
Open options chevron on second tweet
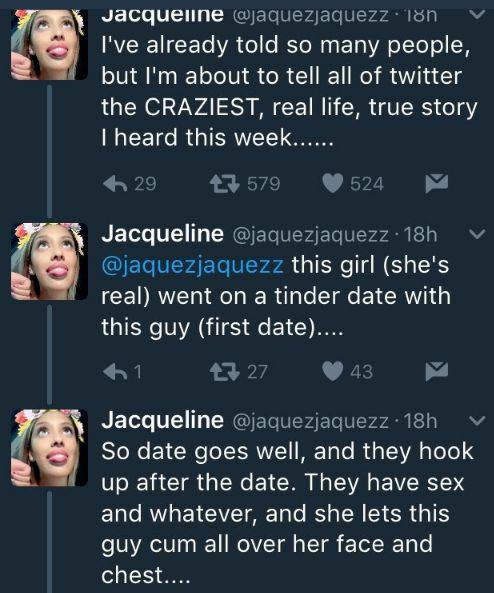(477, 234)
